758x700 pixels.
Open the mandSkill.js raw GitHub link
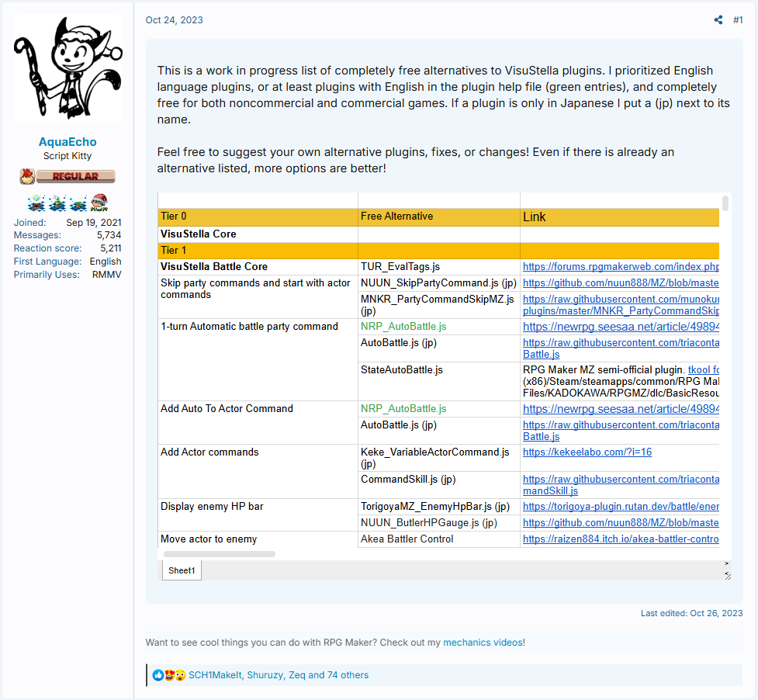pos(621,485)
